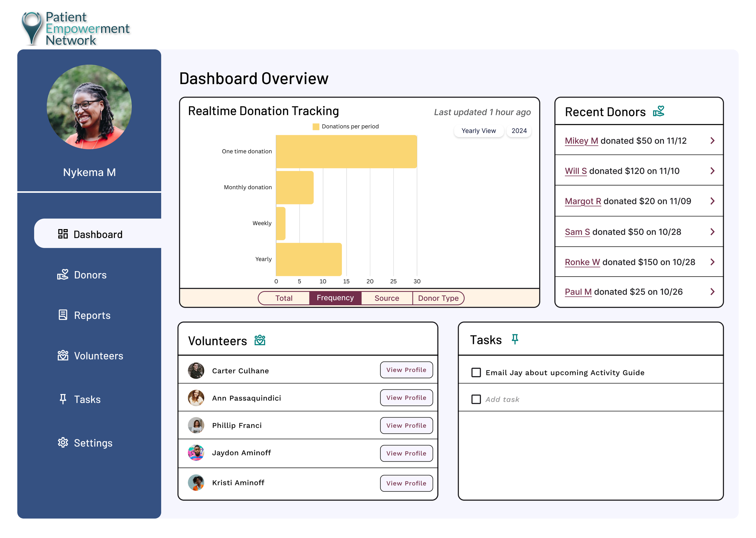Open the Yearly View dropdown
Image resolution: width=756 pixels, height=538 pixels.
click(479, 131)
